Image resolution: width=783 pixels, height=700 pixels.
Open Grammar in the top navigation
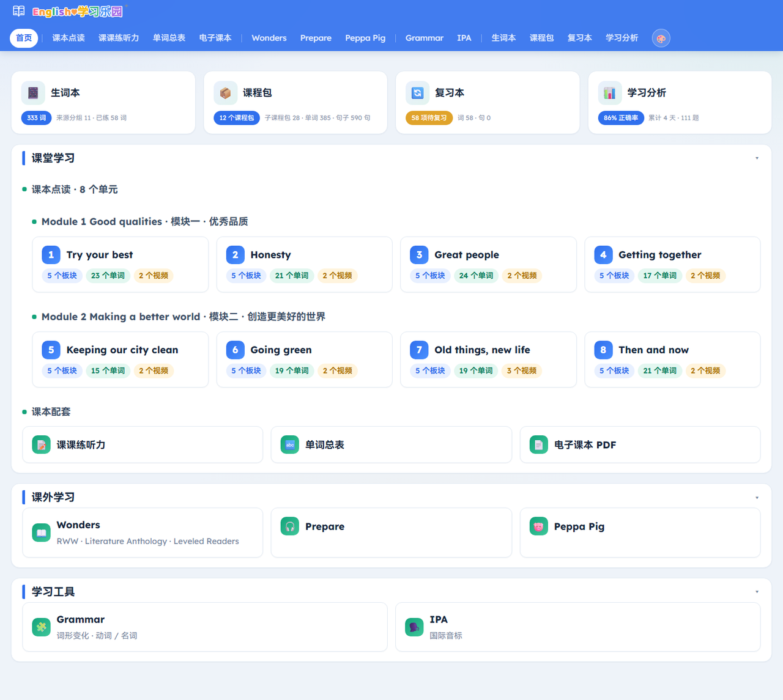pyautogui.click(x=425, y=38)
